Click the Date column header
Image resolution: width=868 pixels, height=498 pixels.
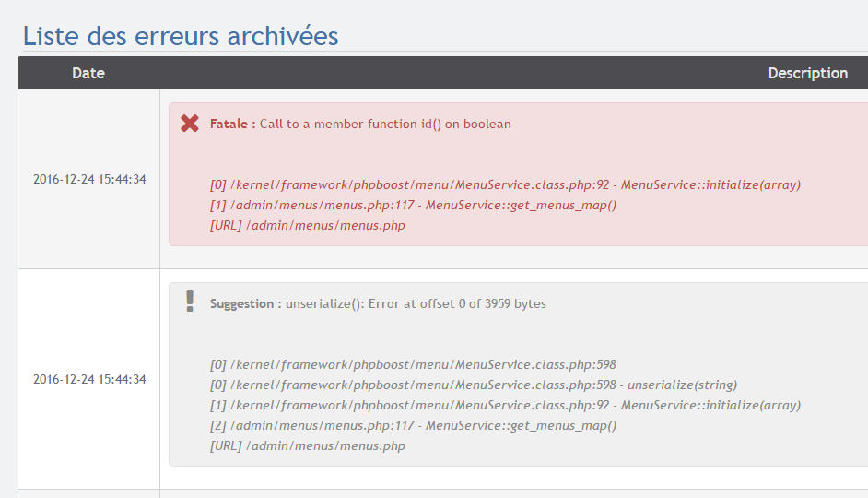(x=88, y=73)
